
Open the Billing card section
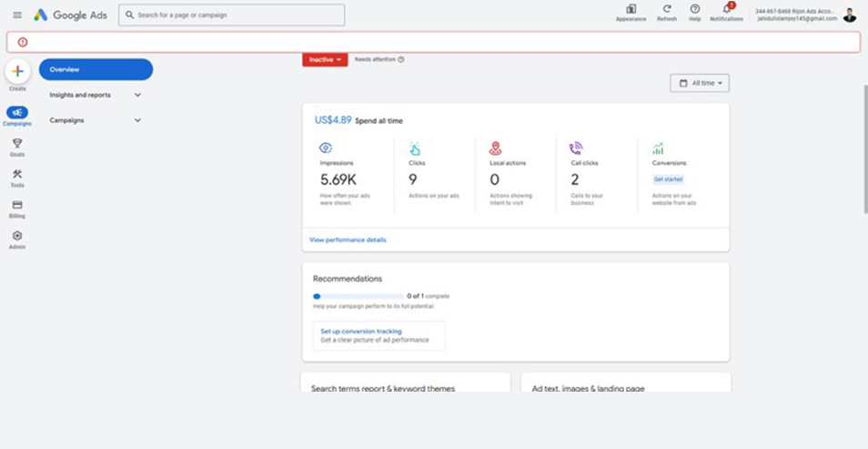pyautogui.click(x=17, y=209)
